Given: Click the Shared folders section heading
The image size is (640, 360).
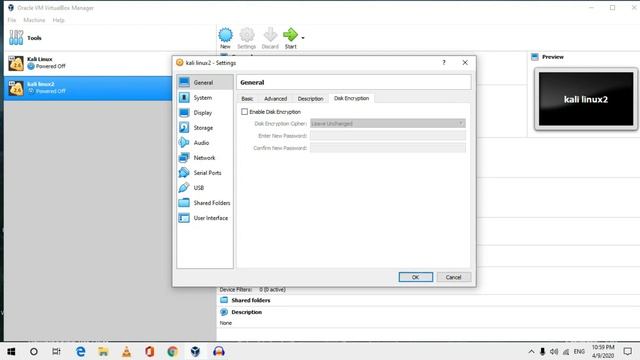Looking at the screenshot, I should point(251,300).
